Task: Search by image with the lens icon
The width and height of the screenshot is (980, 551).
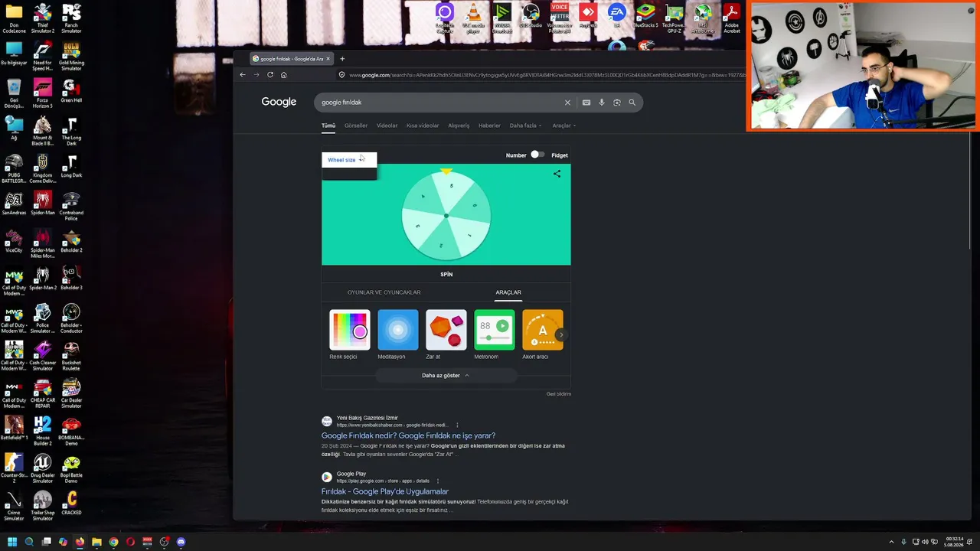Action: [x=617, y=103]
